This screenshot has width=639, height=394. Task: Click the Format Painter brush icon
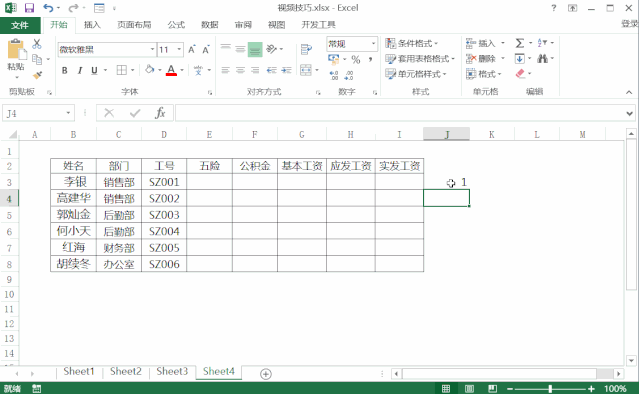point(37,75)
